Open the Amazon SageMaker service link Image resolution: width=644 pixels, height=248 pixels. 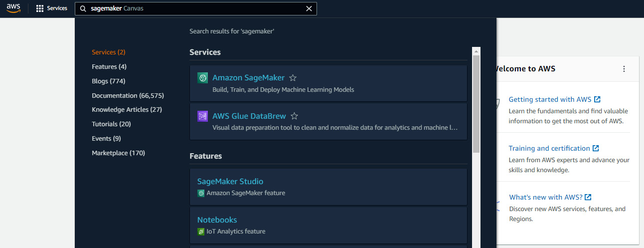pyautogui.click(x=248, y=78)
